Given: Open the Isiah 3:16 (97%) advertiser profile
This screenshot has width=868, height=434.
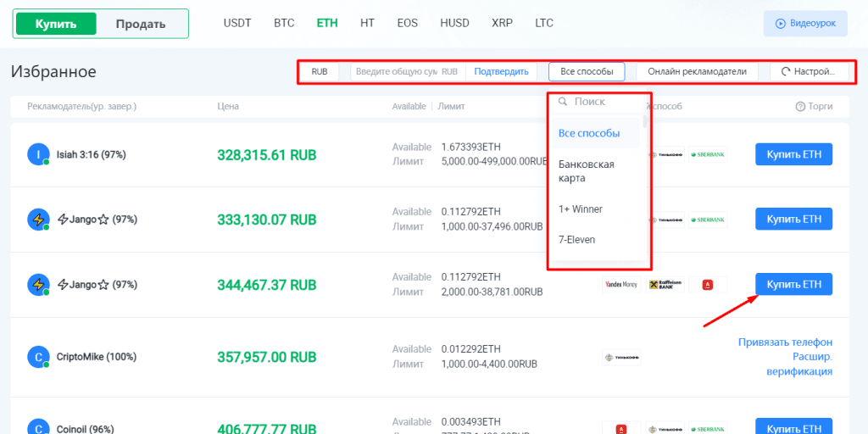Looking at the screenshot, I should click(91, 154).
